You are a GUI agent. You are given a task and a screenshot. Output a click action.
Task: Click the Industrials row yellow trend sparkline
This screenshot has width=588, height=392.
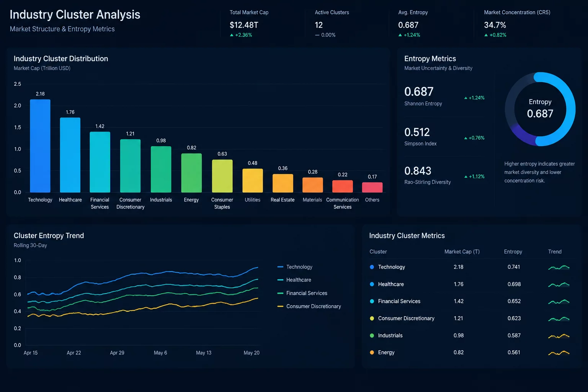point(559,336)
